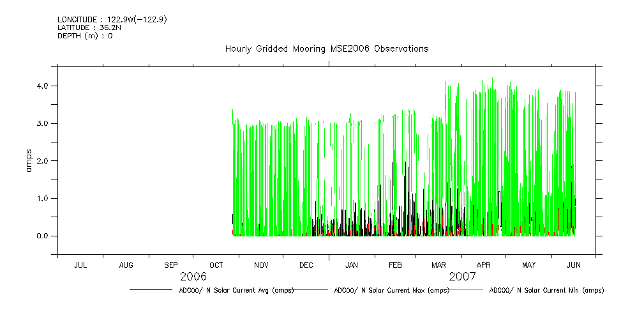Select the JUN month label on the x-axis
The image size is (644, 322).
(x=573, y=264)
